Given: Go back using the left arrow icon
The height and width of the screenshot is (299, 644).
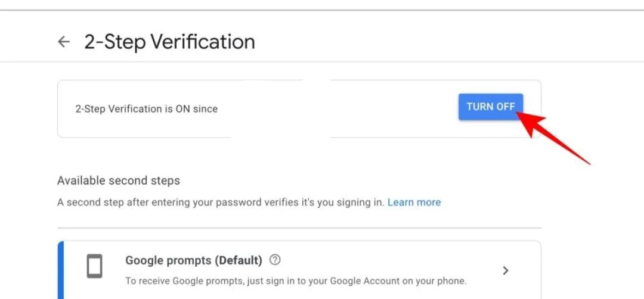Looking at the screenshot, I should click(x=64, y=42).
